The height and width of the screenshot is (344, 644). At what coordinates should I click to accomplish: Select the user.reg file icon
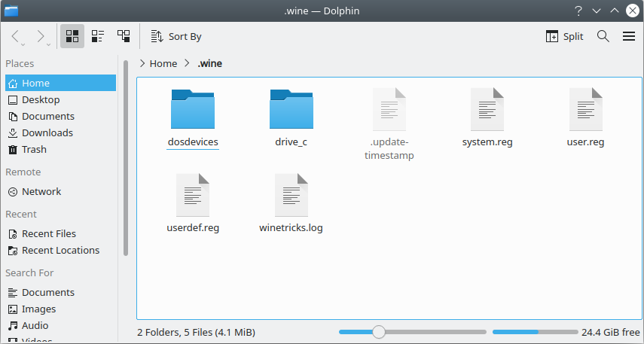[x=586, y=109]
